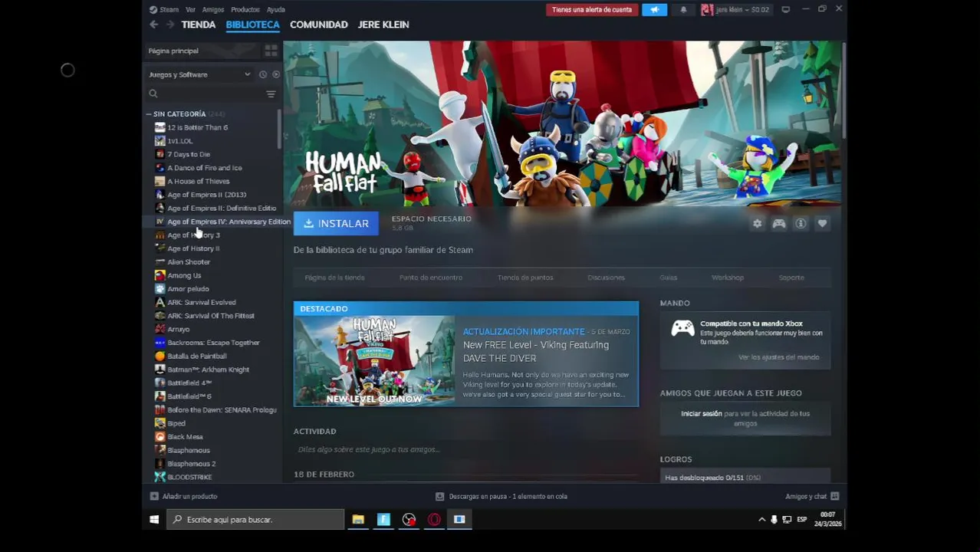Screen dimensions: 980x552
Task: Open Tienda de puntos link
Action: pyautogui.click(x=525, y=278)
